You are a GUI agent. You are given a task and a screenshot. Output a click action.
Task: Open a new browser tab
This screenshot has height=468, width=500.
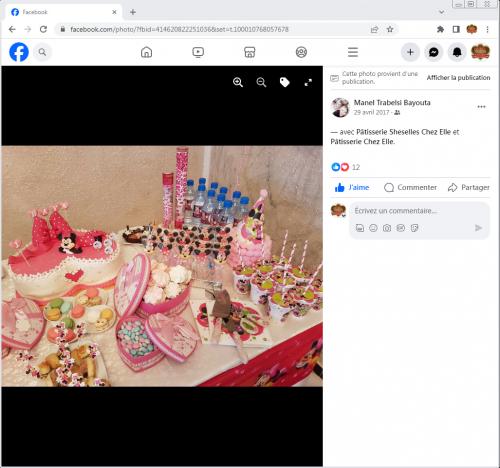pyautogui.click(x=133, y=12)
